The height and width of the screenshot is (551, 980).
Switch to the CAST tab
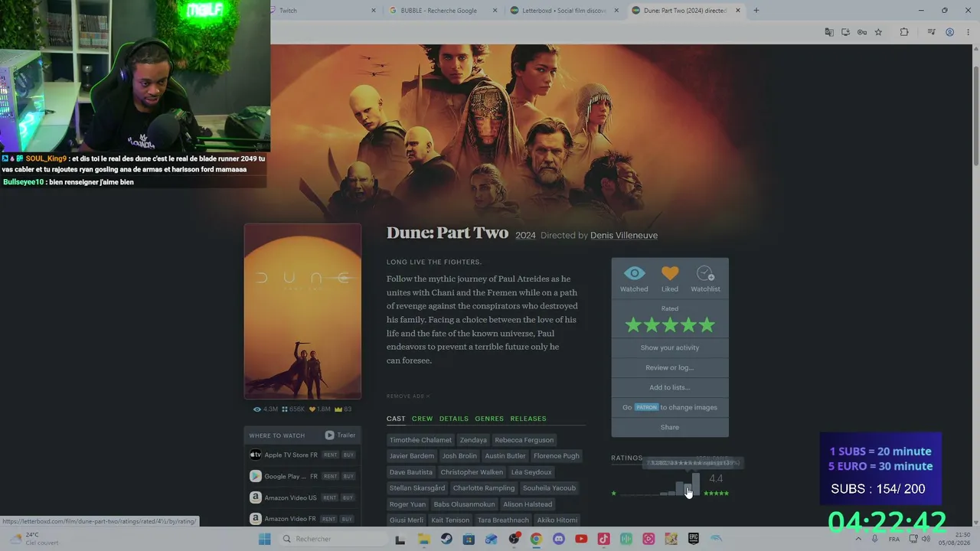coord(396,419)
